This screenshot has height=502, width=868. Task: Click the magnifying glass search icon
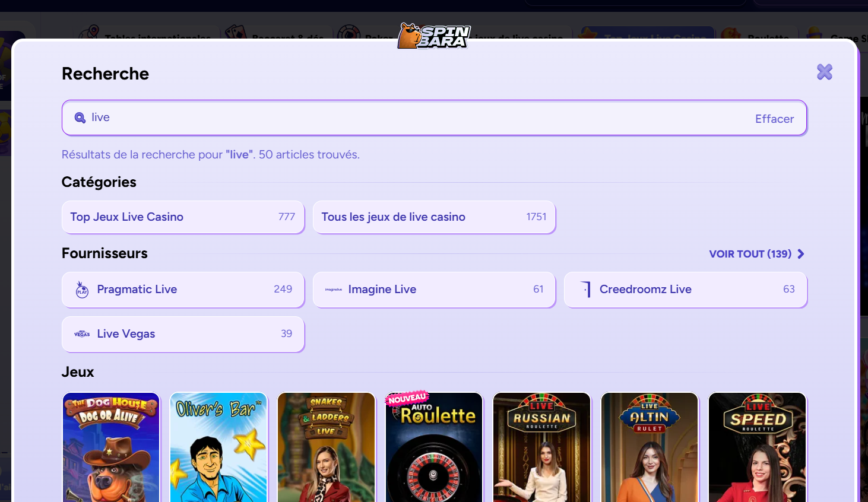pyautogui.click(x=80, y=117)
